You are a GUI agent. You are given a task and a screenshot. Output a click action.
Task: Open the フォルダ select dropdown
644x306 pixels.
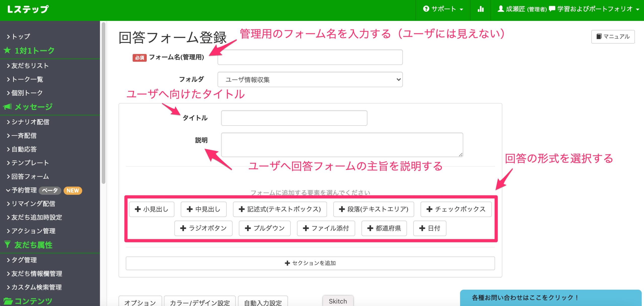(x=310, y=80)
